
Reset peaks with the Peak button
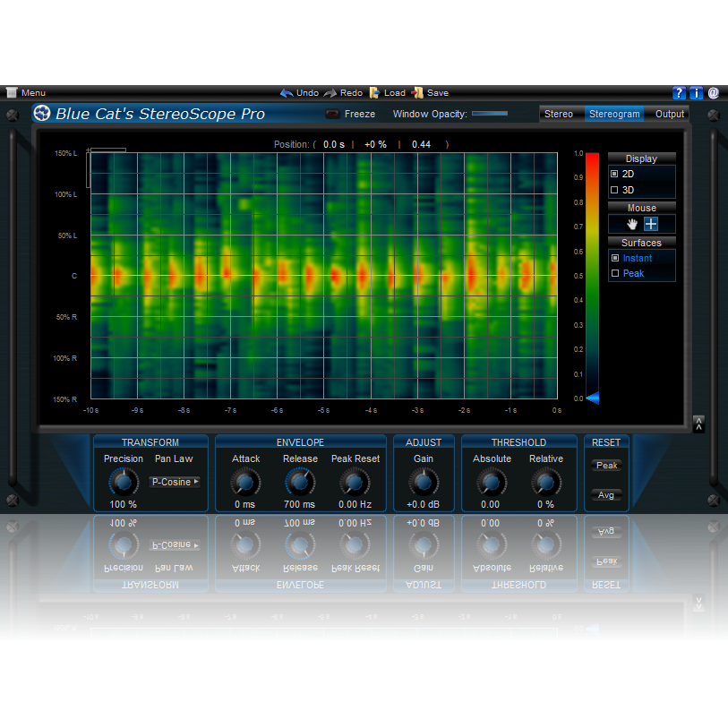click(x=606, y=465)
